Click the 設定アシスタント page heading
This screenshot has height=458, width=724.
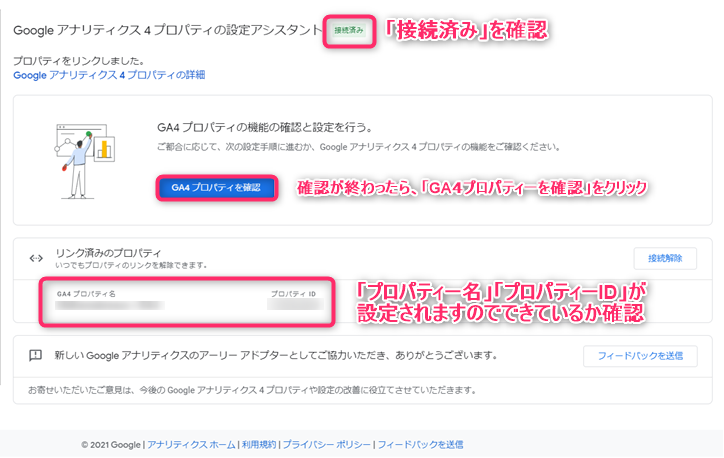(x=165, y=31)
